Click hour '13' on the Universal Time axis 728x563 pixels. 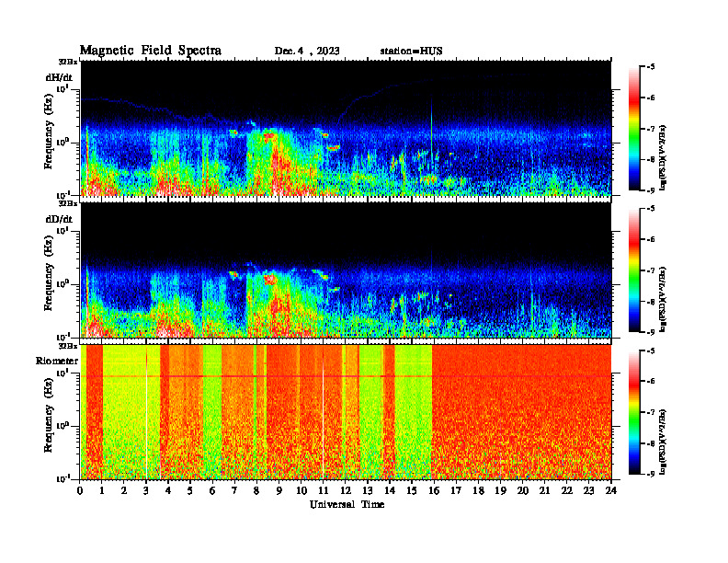[x=368, y=491]
